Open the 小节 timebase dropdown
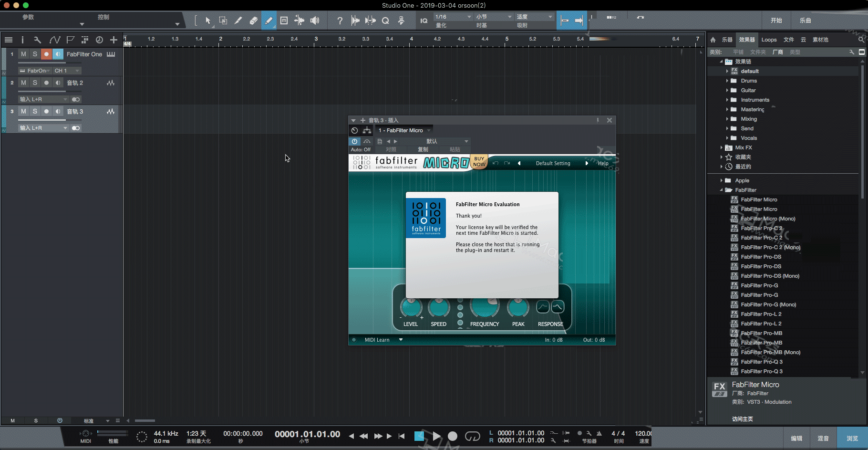The width and height of the screenshot is (868, 450). pos(494,17)
